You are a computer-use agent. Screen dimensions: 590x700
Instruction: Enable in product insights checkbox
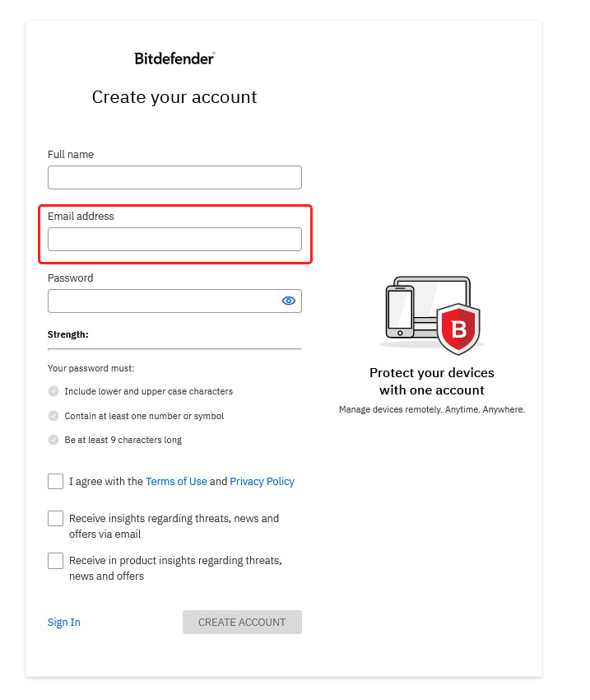pyautogui.click(x=55, y=560)
